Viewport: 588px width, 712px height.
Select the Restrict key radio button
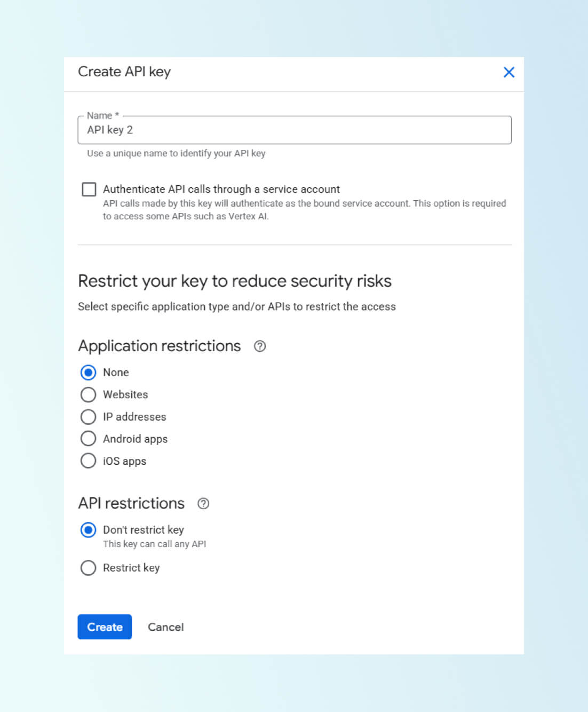click(89, 568)
